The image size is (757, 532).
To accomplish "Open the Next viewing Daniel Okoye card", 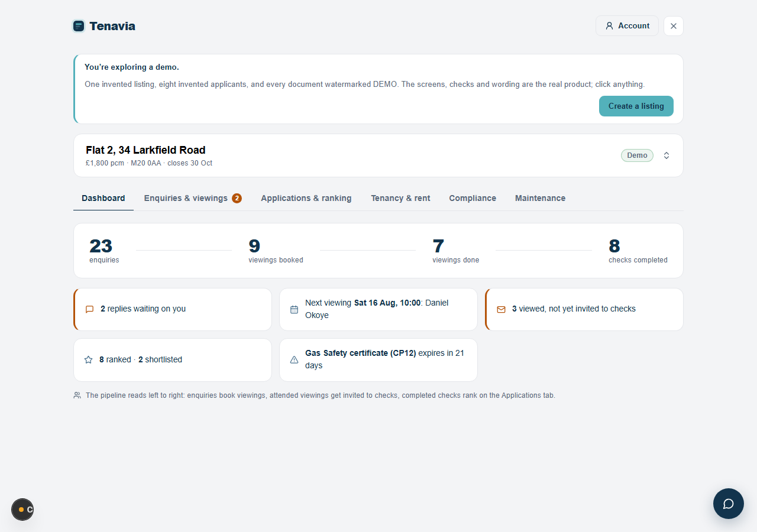I will [x=378, y=309].
